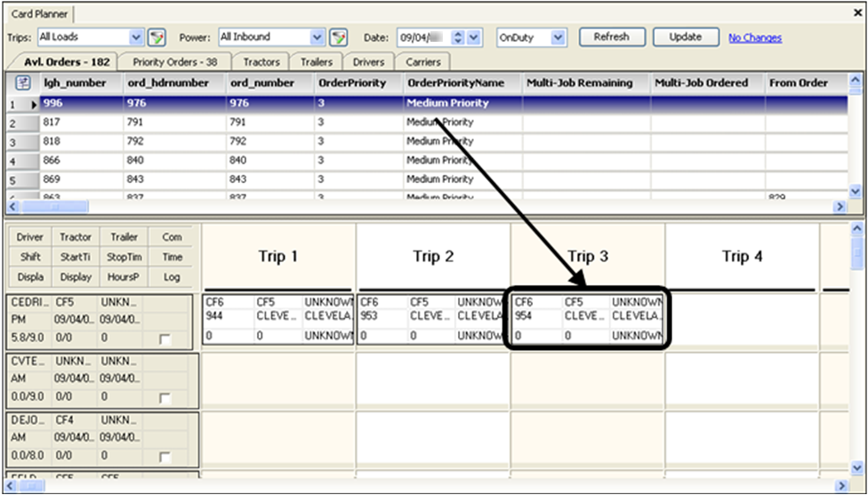The width and height of the screenshot is (868, 495).
Task: Click the bottom planner scroll-left arrow
Action: tap(12, 485)
